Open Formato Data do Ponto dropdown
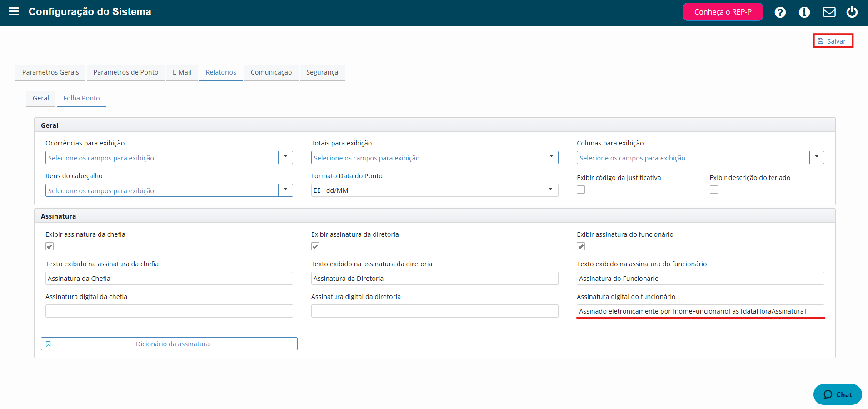This screenshot has width=868, height=409. 434,190
